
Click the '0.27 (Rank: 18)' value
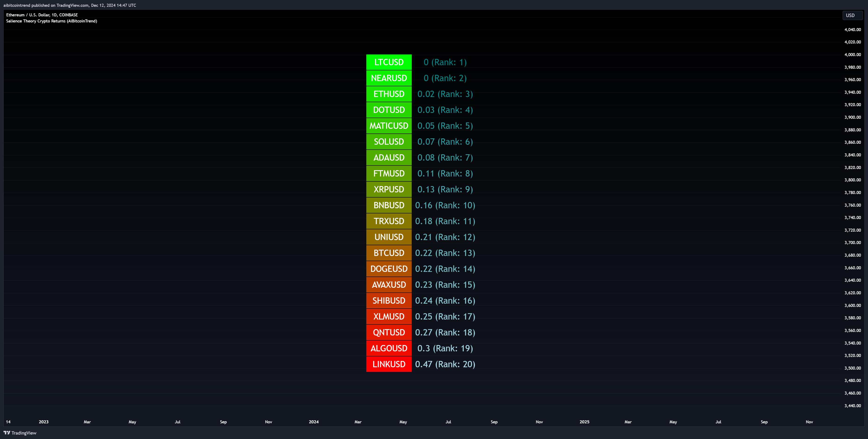tap(445, 333)
